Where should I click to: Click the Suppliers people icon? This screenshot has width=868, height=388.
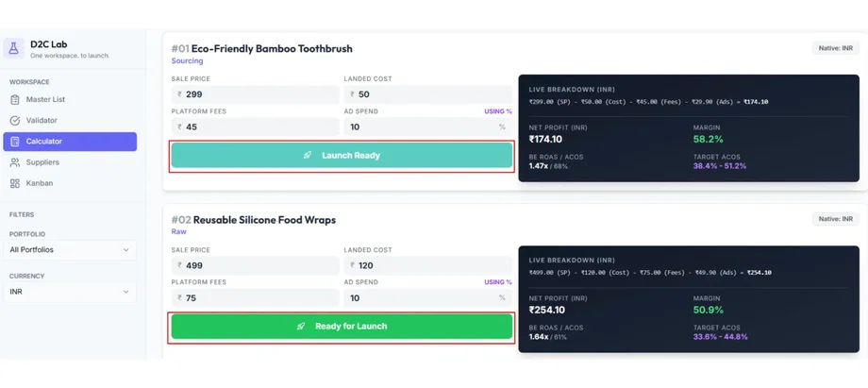(x=15, y=162)
